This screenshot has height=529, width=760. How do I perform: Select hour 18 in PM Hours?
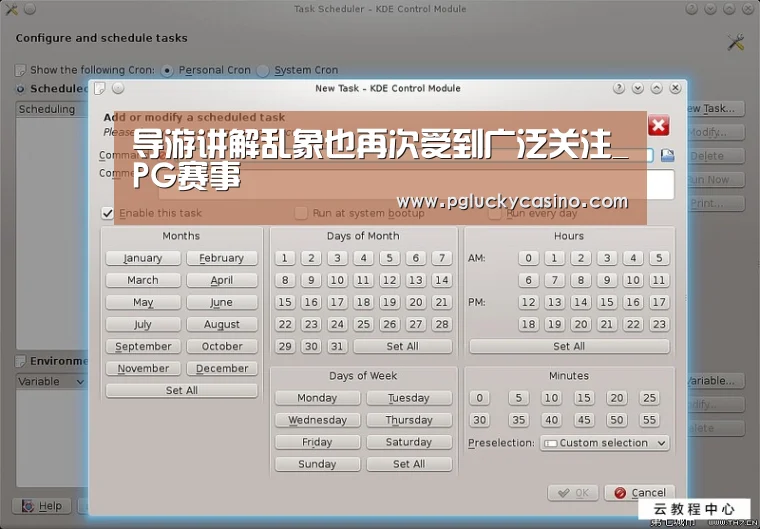(528, 324)
